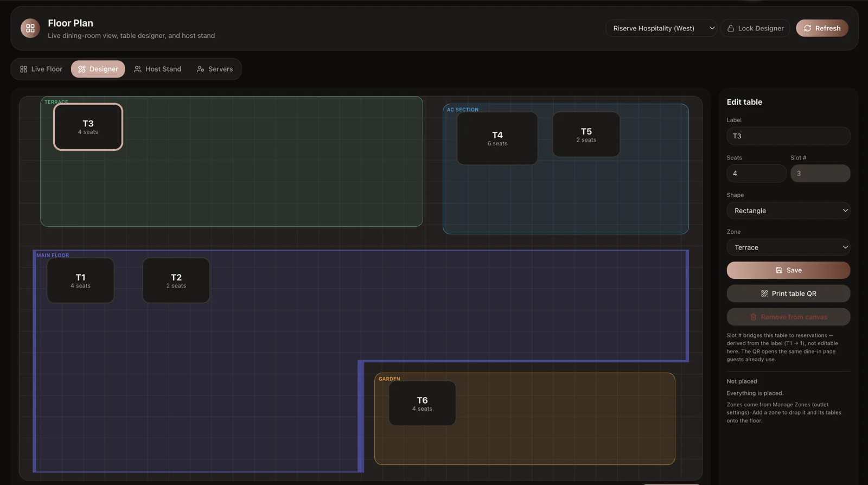Click the Label input field containing T3
The width and height of the screenshot is (868, 485).
coord(788,136)
